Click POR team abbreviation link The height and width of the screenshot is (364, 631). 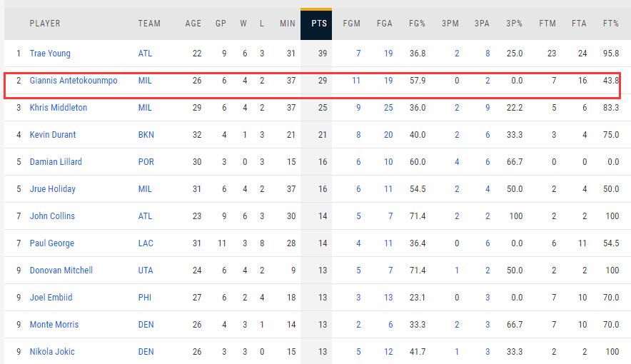click(146, 162)
